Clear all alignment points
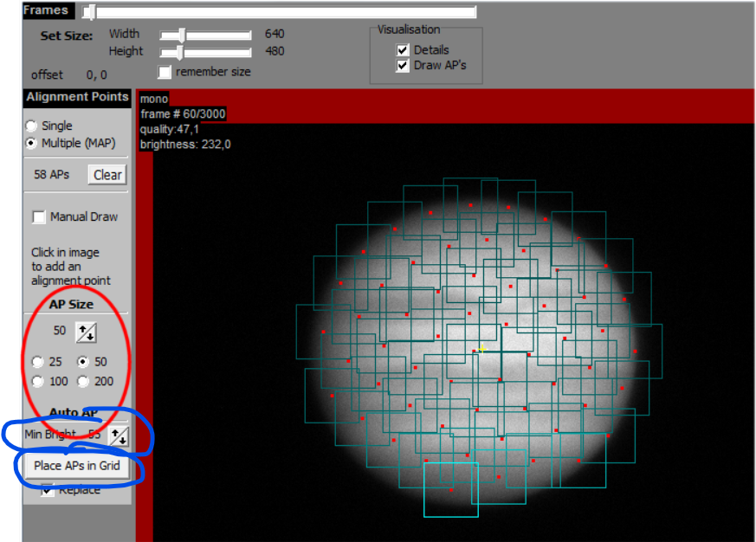Screen dimensions: 756x542 [x=107, y=175]
